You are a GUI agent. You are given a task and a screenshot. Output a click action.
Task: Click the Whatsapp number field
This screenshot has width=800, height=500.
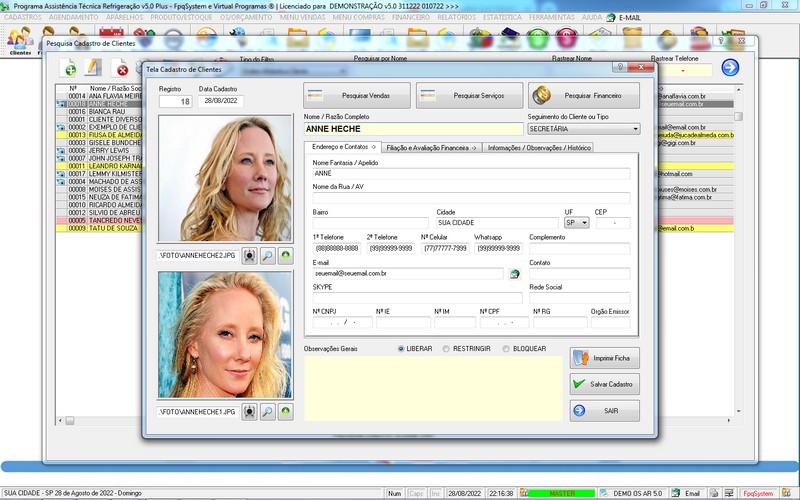[498, 248]
